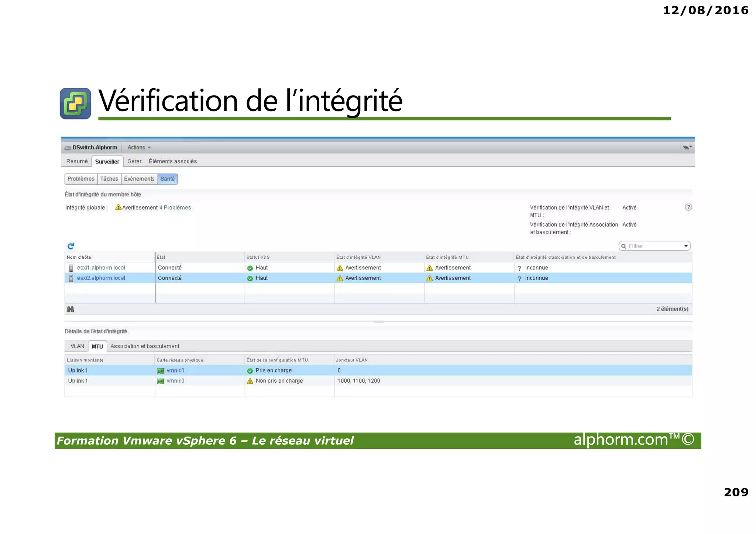Switch to the Problèmes sub-tab

tap(81, 179)
